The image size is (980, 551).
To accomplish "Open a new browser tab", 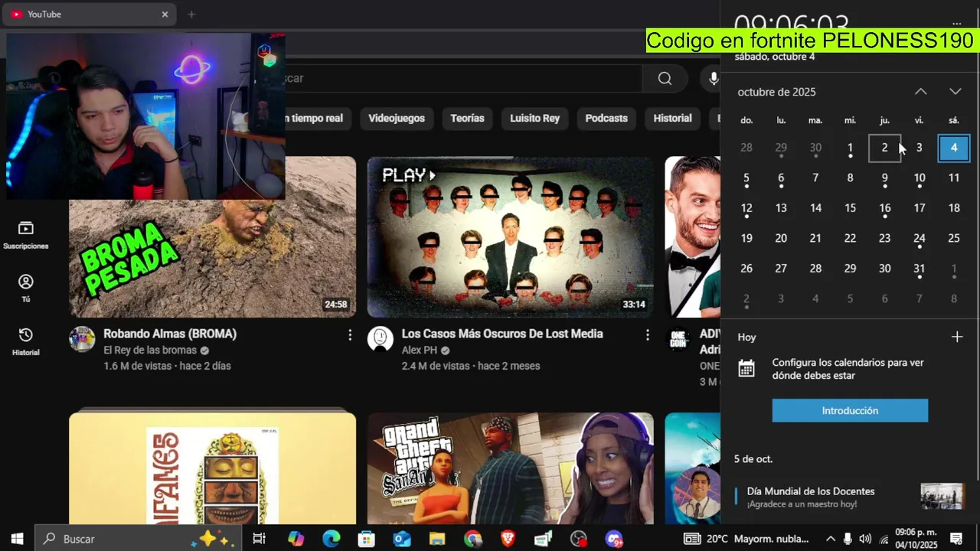I will pyautogui.click(x=191, y=14).
